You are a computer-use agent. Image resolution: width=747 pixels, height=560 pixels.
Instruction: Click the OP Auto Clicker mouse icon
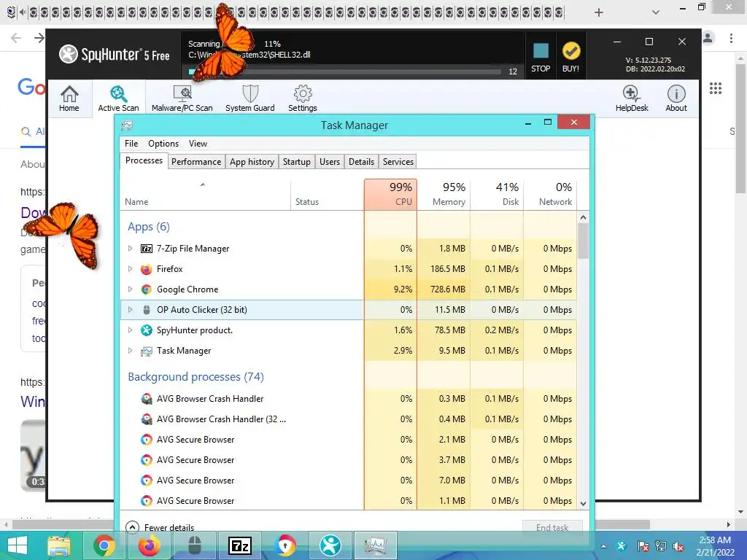pos(146,310)
